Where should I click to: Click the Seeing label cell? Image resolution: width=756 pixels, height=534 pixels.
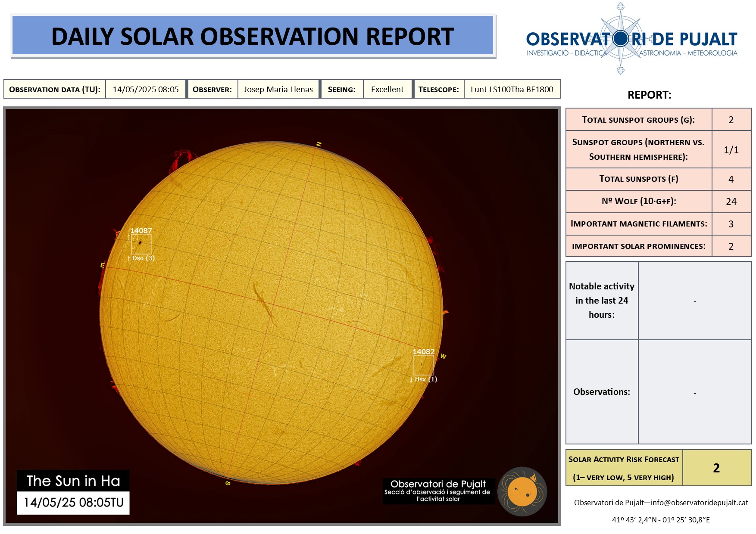pyautogui.click(x=342, y=89)
